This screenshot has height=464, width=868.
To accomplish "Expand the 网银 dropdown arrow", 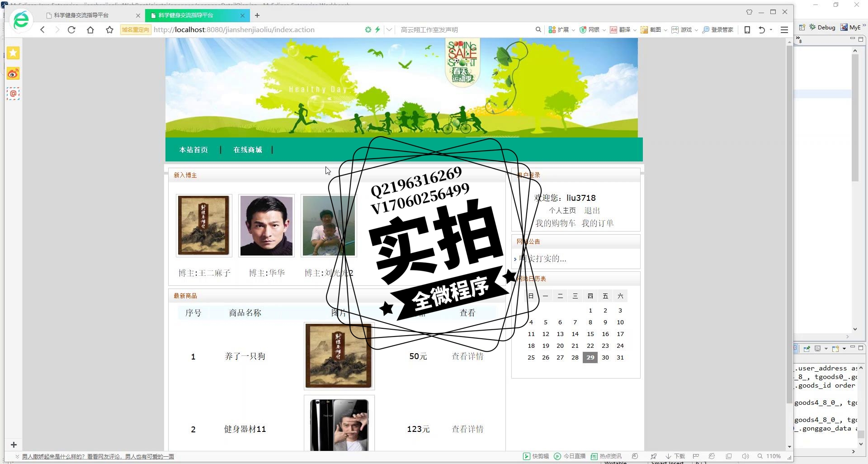I will pos(604,30).
